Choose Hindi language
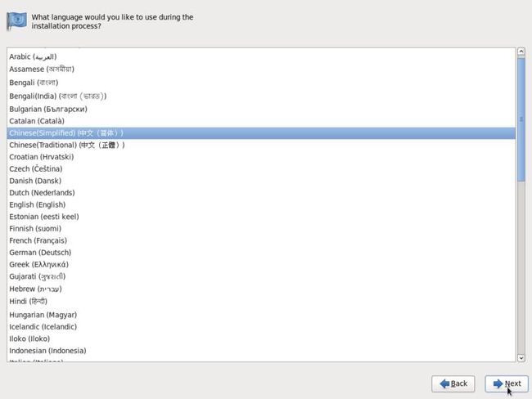Screen dimensions: 532x399 pyautogui.click(x=261, y=302)
